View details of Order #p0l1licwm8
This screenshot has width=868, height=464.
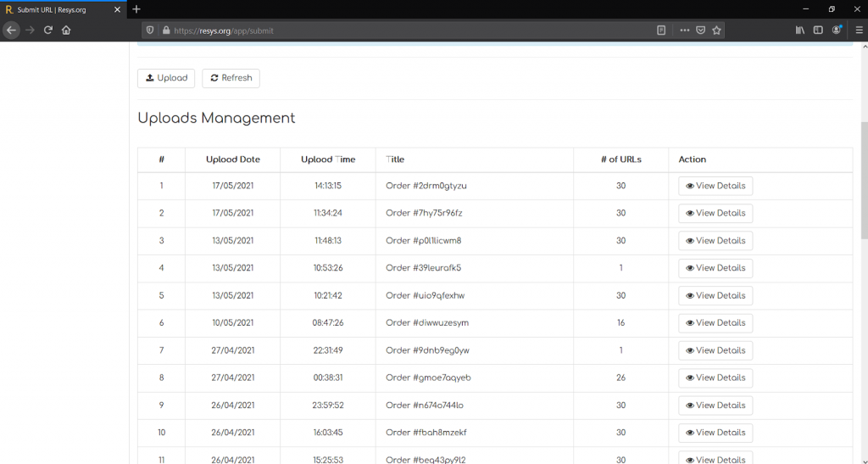coord(715,241)
